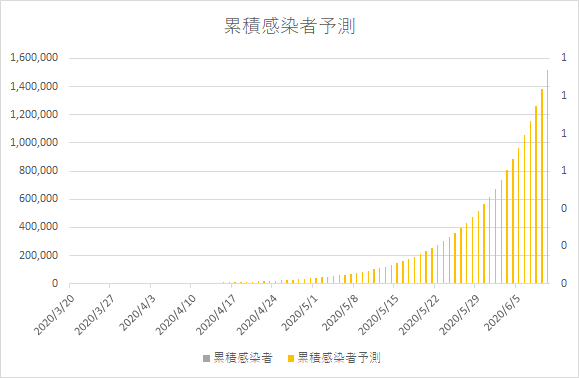Click the 2020/5/8 date label
Screen dimensions: 579x378
tap(340, 312)
